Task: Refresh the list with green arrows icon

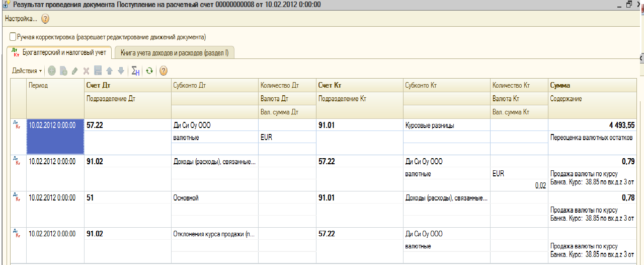Action: 149,71
